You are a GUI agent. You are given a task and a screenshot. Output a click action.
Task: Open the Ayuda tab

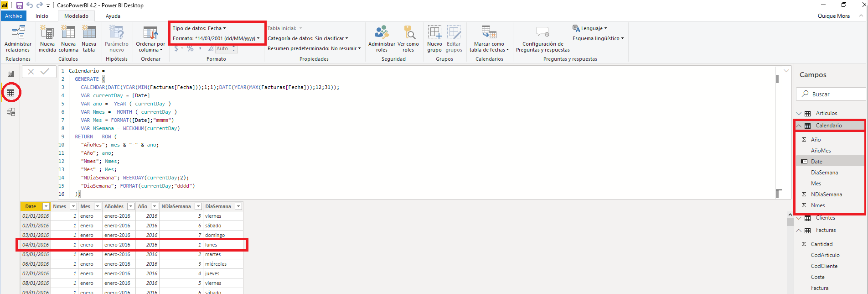(113, 16)
